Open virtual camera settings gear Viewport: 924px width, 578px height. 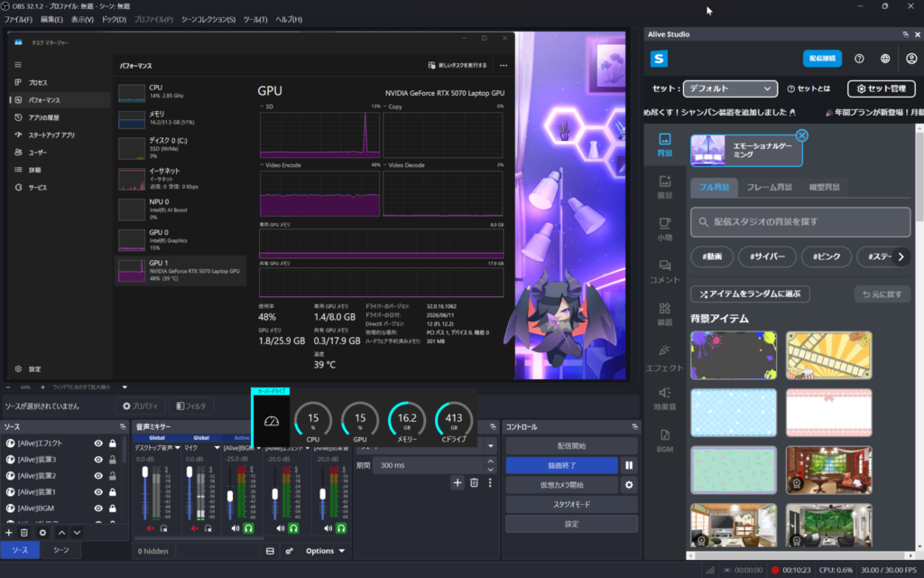[629, 485]
